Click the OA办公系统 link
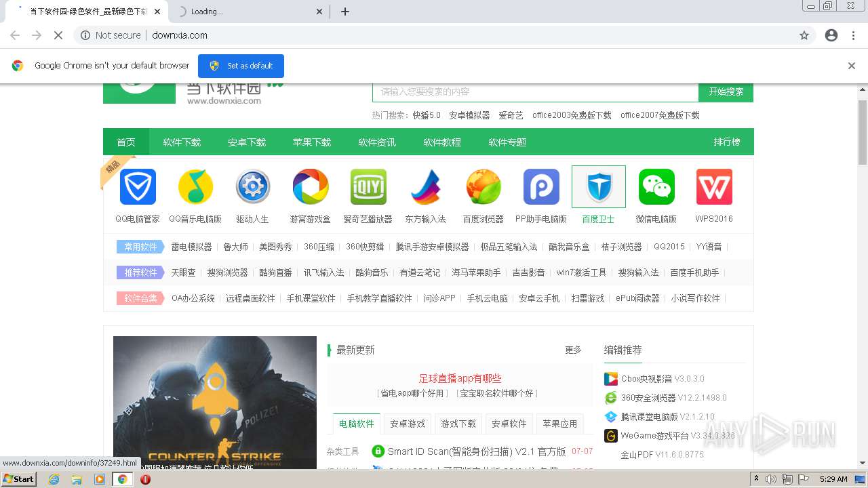This screenshot has height=488, width=868. [x=193, y=298]
